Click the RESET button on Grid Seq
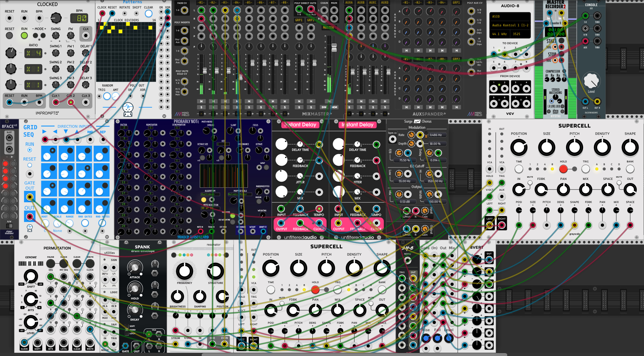Screen dimensions: 644x356 pyautogui.click(x=30, y=165)
